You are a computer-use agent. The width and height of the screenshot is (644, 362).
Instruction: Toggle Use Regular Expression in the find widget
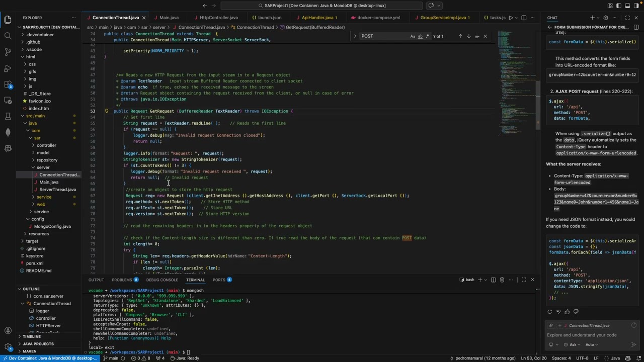click(x=428, y=36)
